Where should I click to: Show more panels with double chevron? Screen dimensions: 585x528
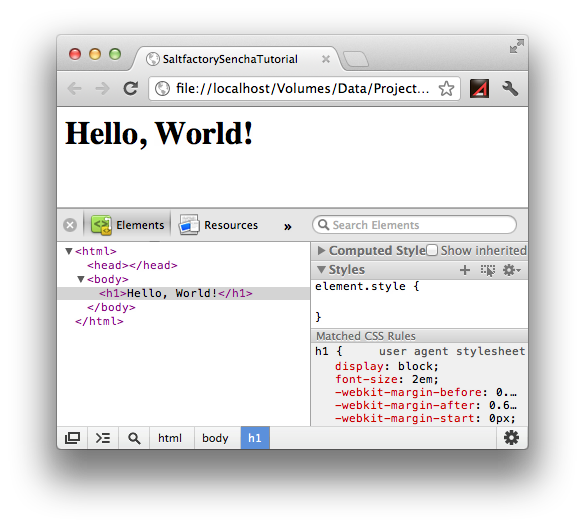[287, 226]
